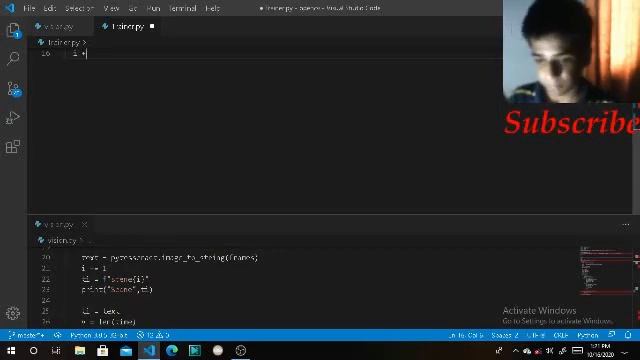Open the Explorer view in the activity bar
640x360 pixels.
[13, 30]
